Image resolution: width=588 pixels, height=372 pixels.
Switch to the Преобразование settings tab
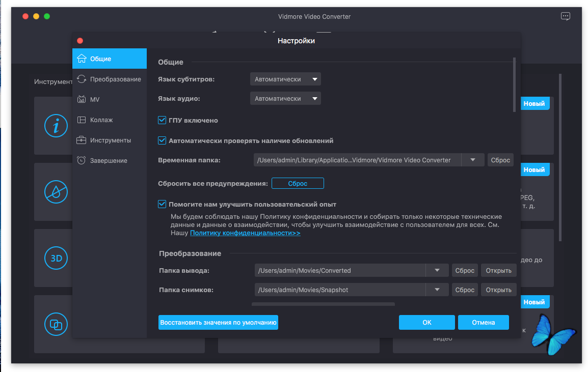pyautogui.click(x=115, y=79)
